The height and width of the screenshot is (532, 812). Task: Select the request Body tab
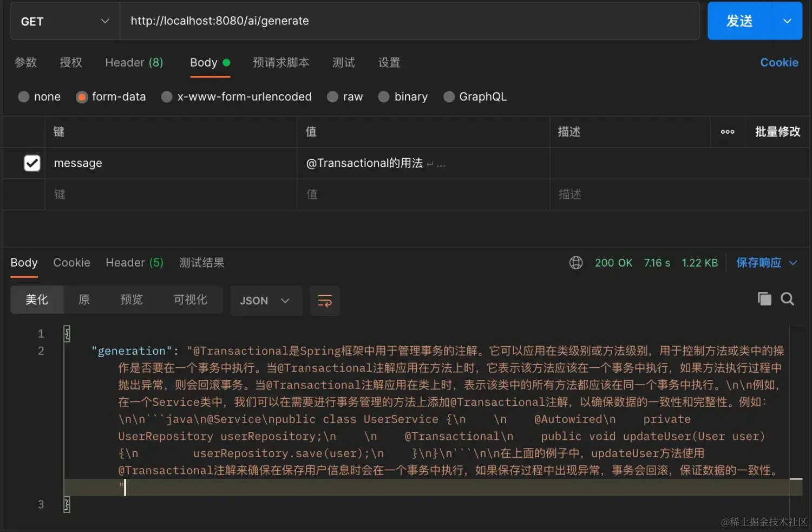point(210,62)
